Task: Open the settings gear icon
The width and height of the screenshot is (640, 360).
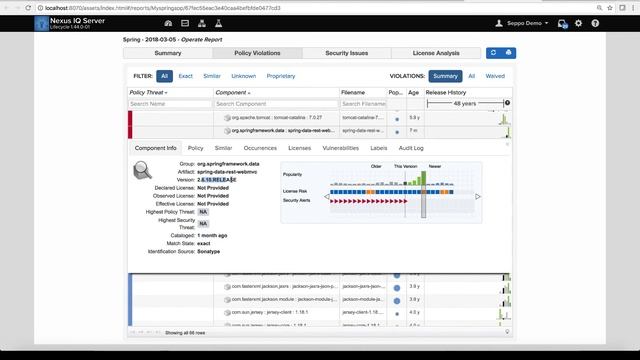Action: coord(578,23)
